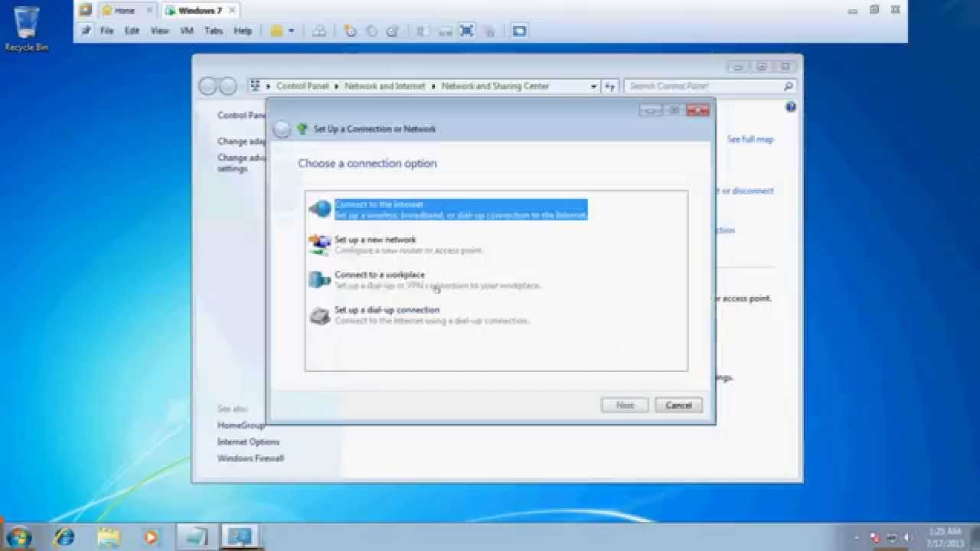Revert to snapshot toolbar icon
Image resolution: width=980 pixels, height=551 pixels.
371,31
